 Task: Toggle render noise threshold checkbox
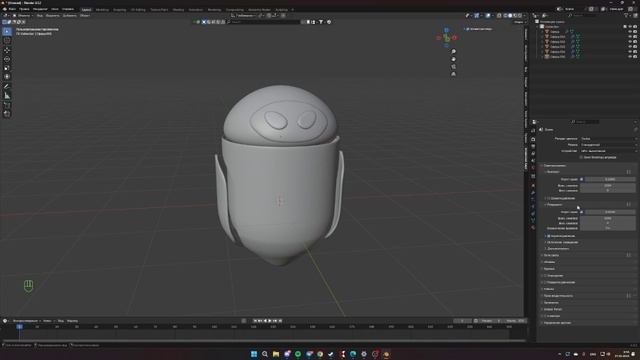coord(582,212)
